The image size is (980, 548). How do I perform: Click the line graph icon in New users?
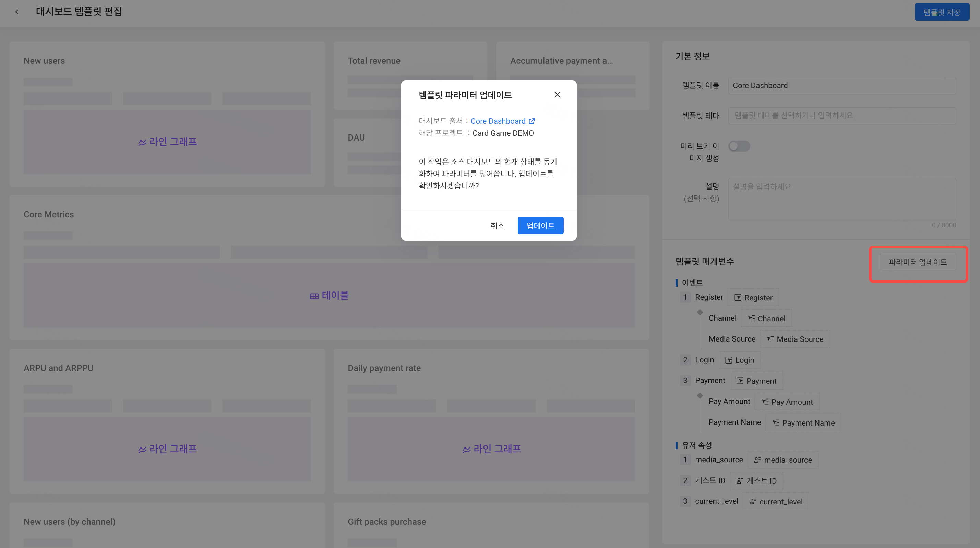[x=142, y=142]
